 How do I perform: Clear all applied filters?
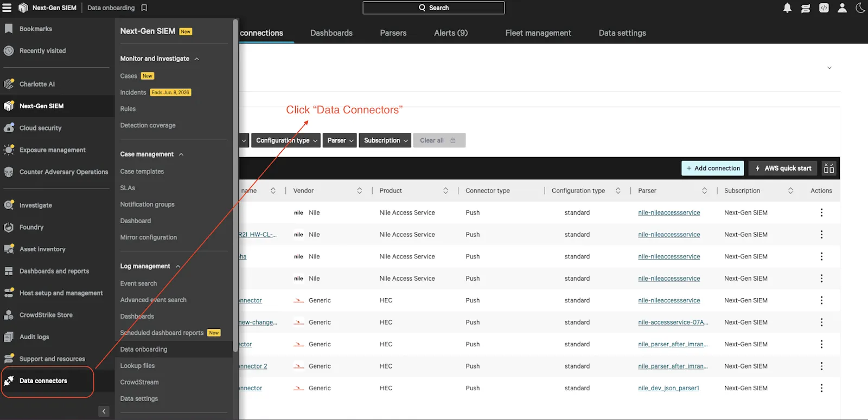[x=439, y=140]
